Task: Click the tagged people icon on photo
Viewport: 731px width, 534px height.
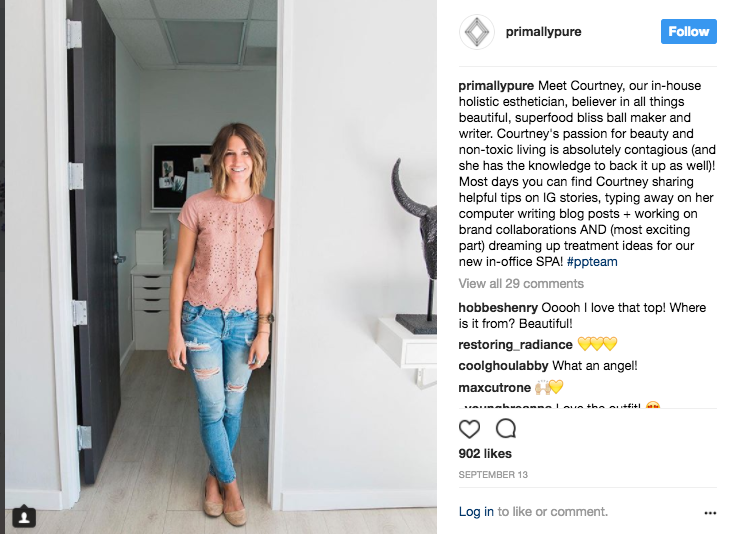Action: (x=24, y=516)
